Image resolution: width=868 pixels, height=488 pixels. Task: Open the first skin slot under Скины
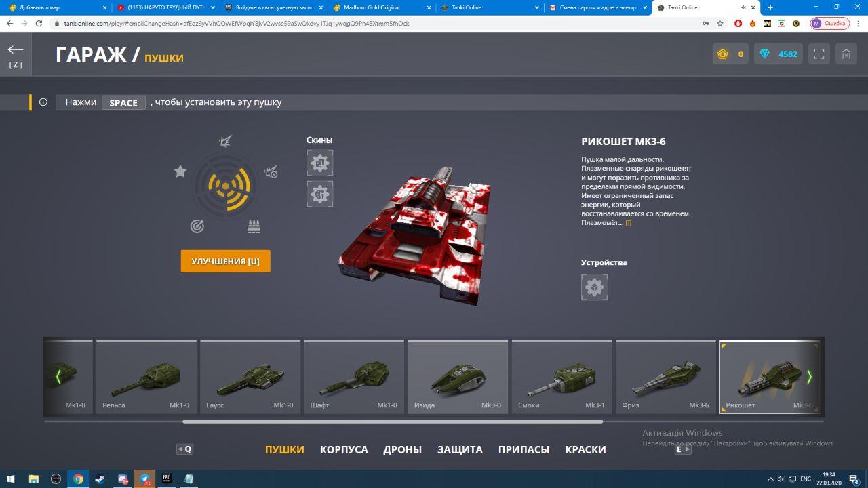coord(319,163)
